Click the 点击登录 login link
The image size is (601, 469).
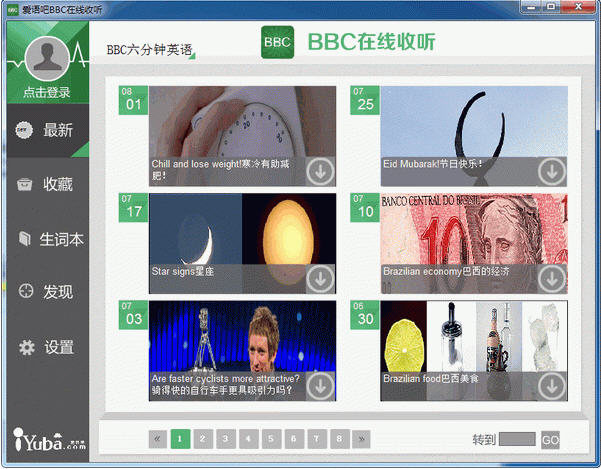[x=47, y=92]
